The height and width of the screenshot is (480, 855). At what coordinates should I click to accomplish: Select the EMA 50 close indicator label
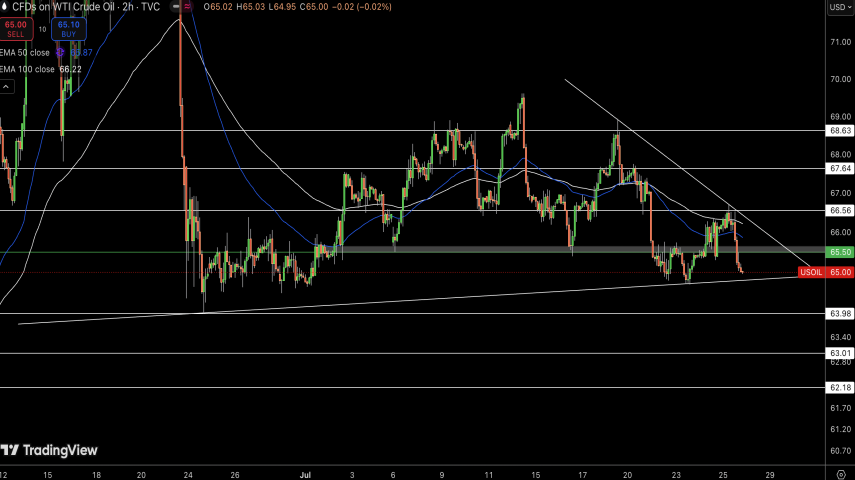pos(25,52)
